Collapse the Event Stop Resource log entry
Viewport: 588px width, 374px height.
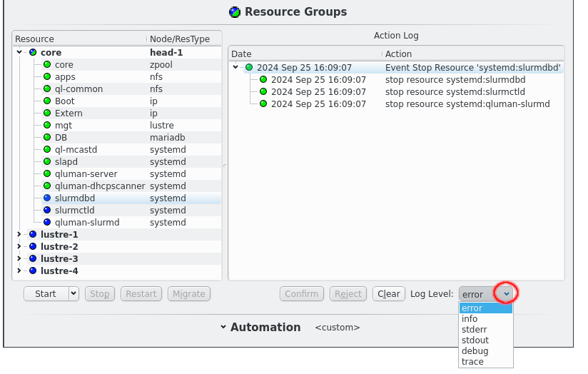pyautogui.click(x=235, y=67)
